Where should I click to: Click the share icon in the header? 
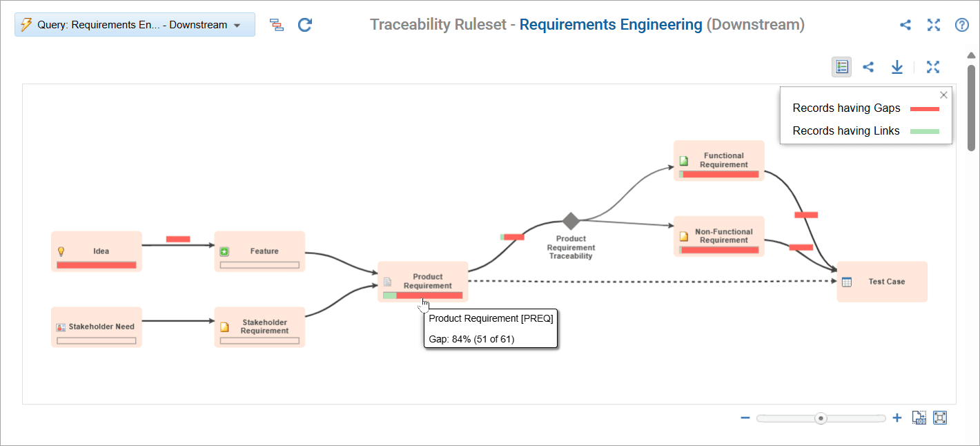(x=905, y=25)
